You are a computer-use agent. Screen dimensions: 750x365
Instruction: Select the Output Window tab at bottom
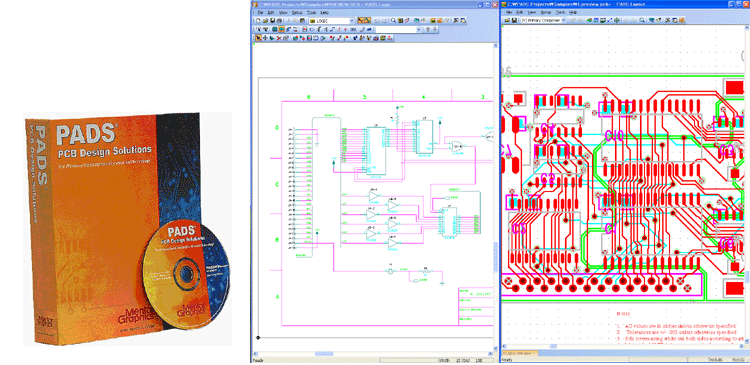(520, 353)
